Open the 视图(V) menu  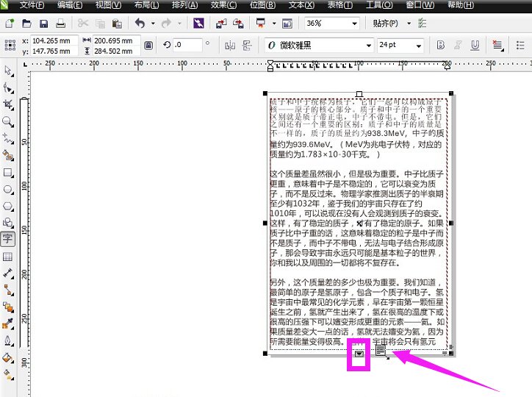tap(108, 4)
